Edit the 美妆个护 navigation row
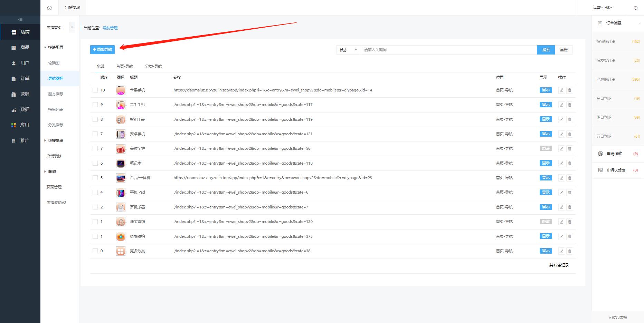 click(x=562, y=148)
